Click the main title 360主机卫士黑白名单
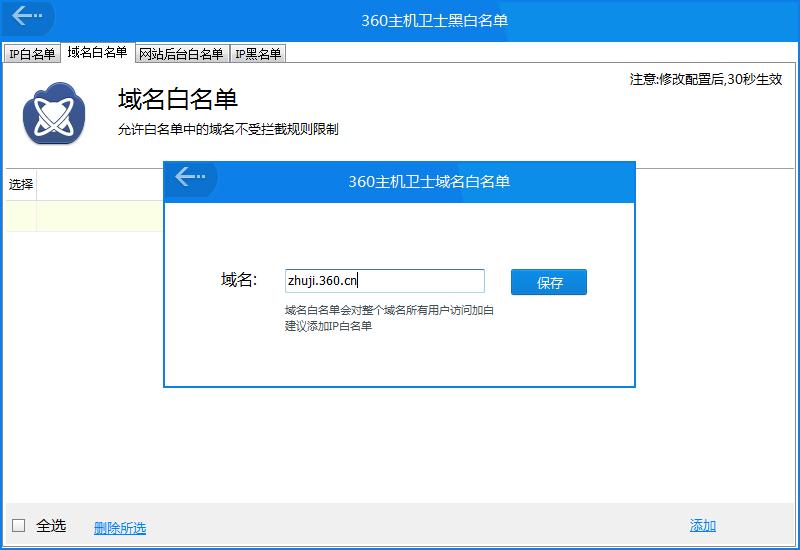 (x=434, y=20)
